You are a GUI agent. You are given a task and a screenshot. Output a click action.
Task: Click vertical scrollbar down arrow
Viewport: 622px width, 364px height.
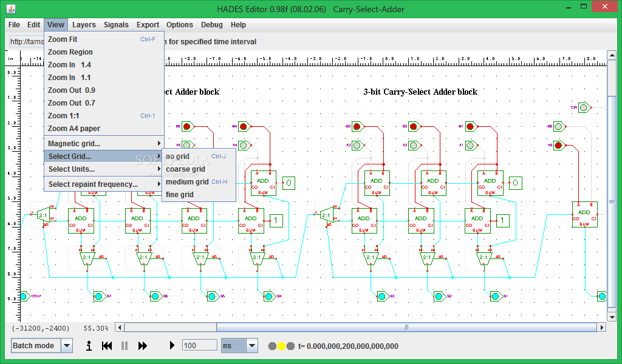click(x=612, y=317)
